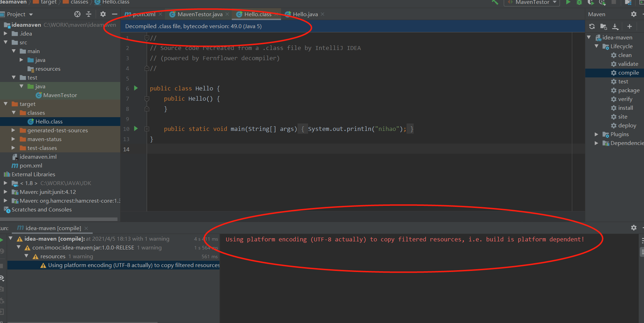The width and height of the screenshot is (644, 323).
Task: Select the clean lifecycle phase
Action: tap(625, 55)
